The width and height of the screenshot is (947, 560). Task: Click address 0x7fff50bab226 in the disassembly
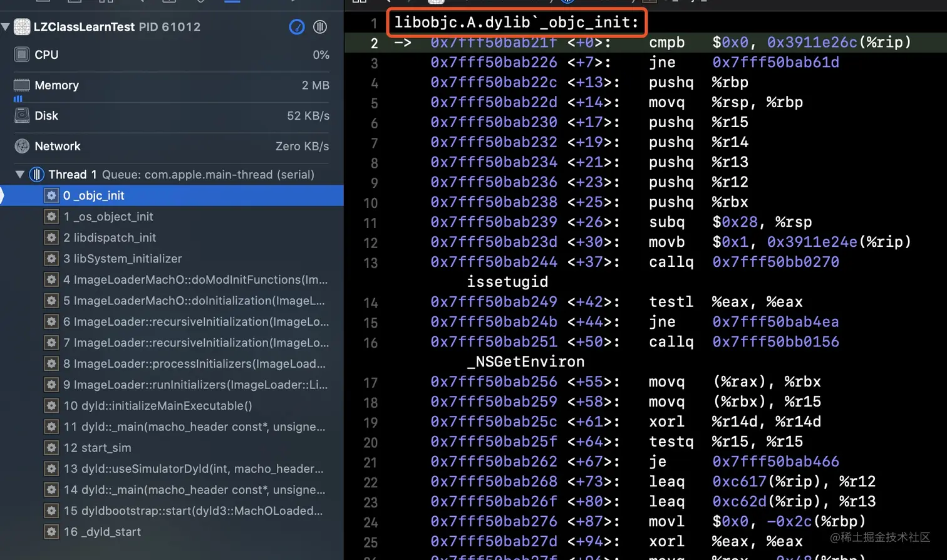point(494,62)
